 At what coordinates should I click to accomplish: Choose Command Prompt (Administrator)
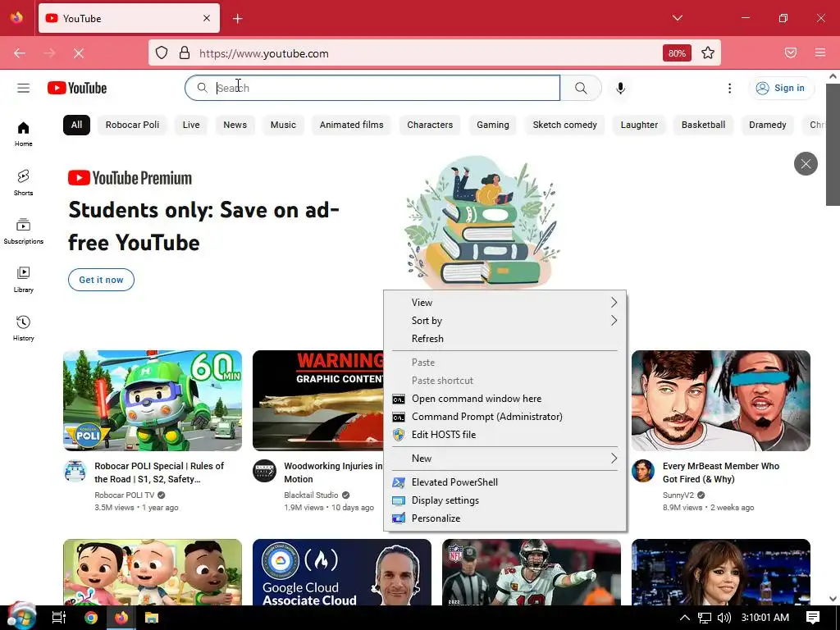[505, 417]
